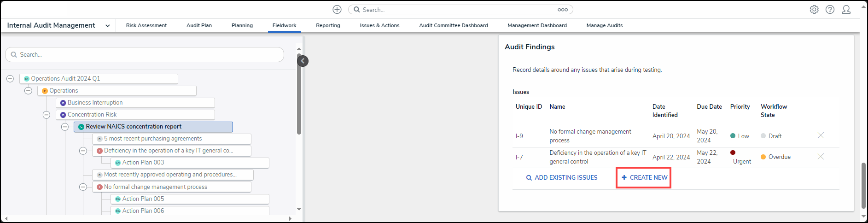The image size is (868, 223).
Task: Remove issue I-7 with its X icon
Action: pos(821,157)
